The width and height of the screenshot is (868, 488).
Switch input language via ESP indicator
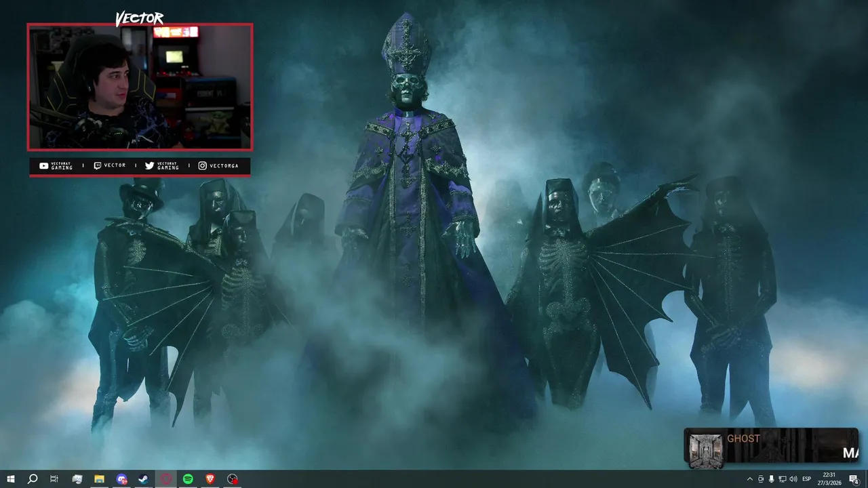point(807,479)
